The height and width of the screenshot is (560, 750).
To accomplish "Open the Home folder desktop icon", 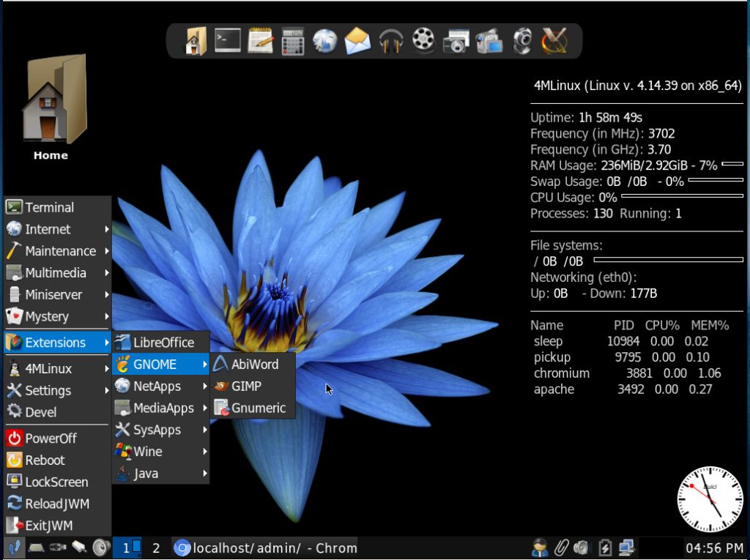I will 51,106.
